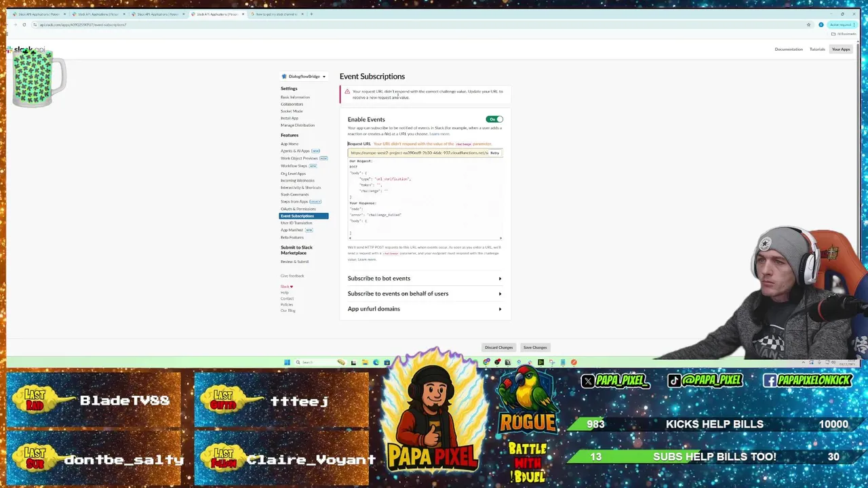Open Work Object Previews page
This screenshot has width=868, height=488.
click(x=299, y=159)
